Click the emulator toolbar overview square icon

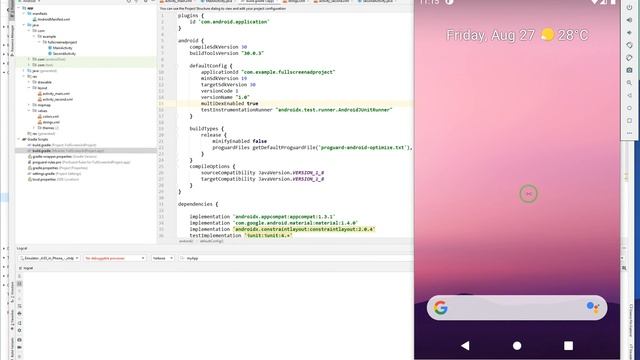629,120
